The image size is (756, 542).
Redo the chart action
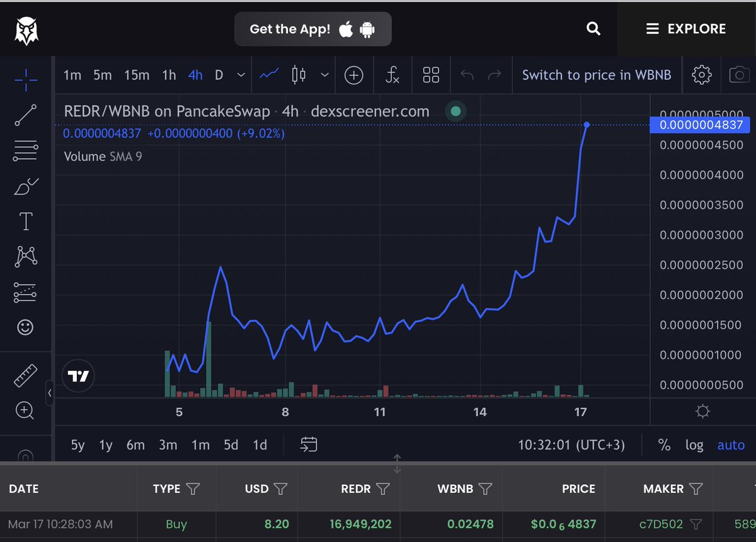pos(495,76)
